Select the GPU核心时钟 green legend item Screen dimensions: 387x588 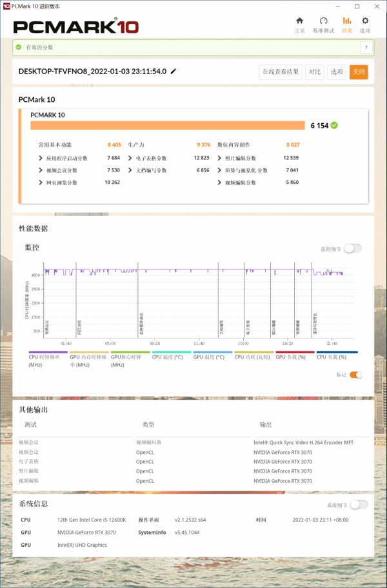(x=130, y=358)
